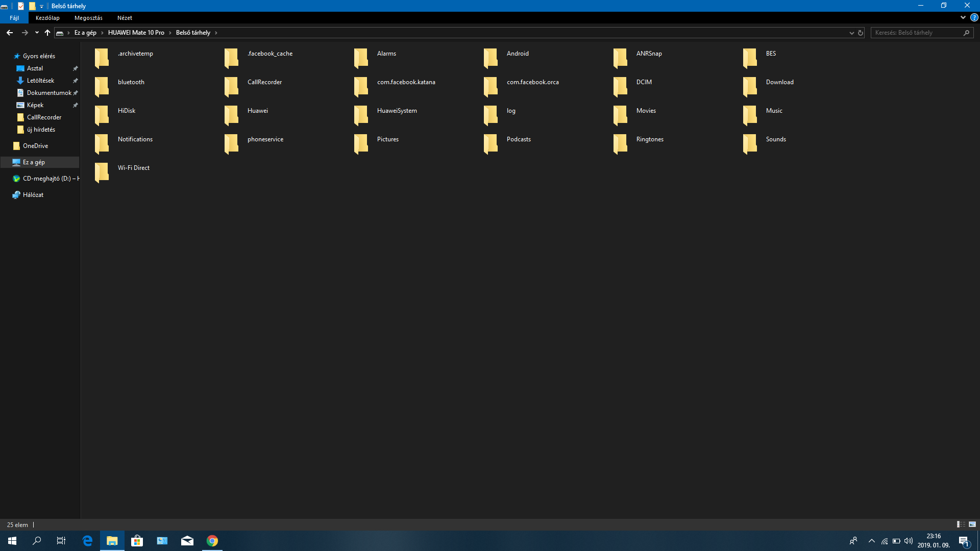Select the Download folder icon
The width and height of the screenshot is (980, 551).
[x=750, y=87]
